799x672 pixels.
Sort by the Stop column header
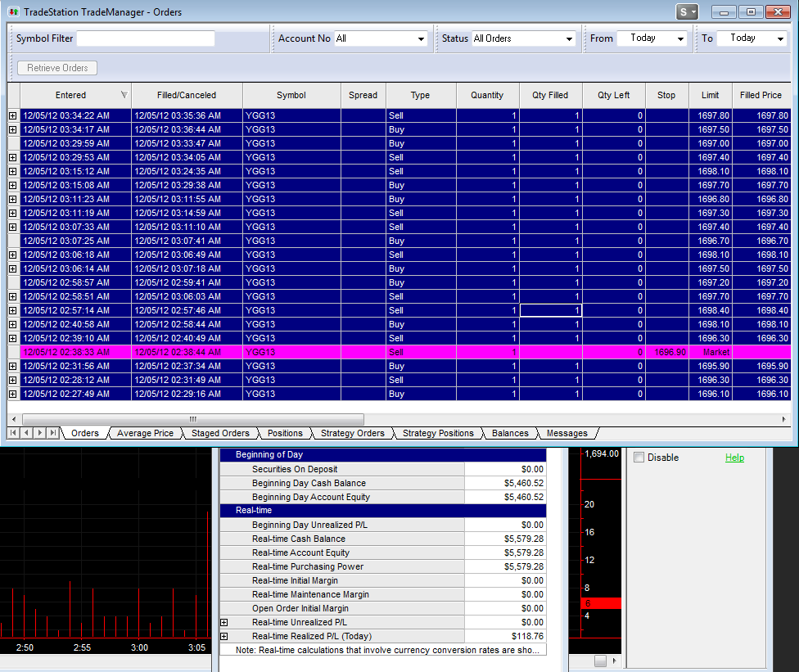click(666, 95)
